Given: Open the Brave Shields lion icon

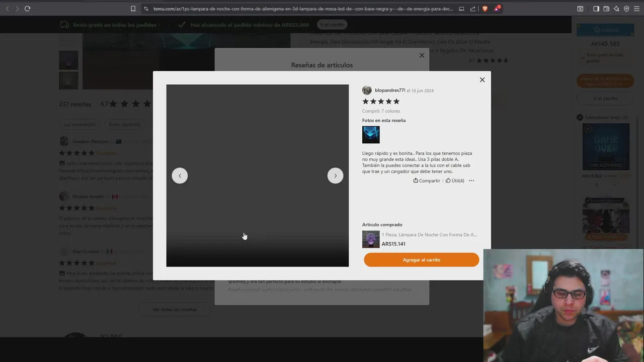Looking at the screenshot, I should [485, 9].
